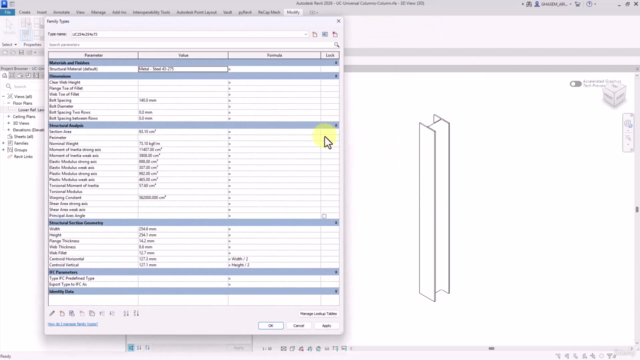Image resolution: width=640 pixels, height=360 pixels.
Task: Click the Search parameters input field
Action: (x=191, y=44)
